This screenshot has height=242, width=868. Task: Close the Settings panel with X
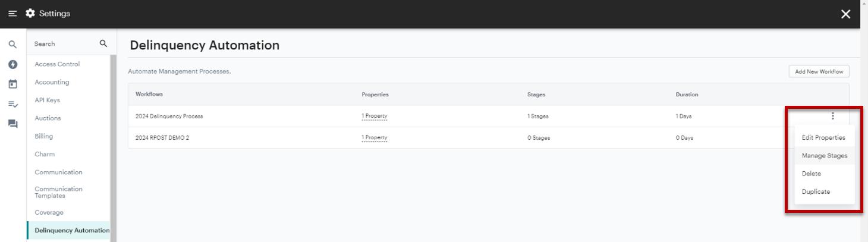coord(845,14)
